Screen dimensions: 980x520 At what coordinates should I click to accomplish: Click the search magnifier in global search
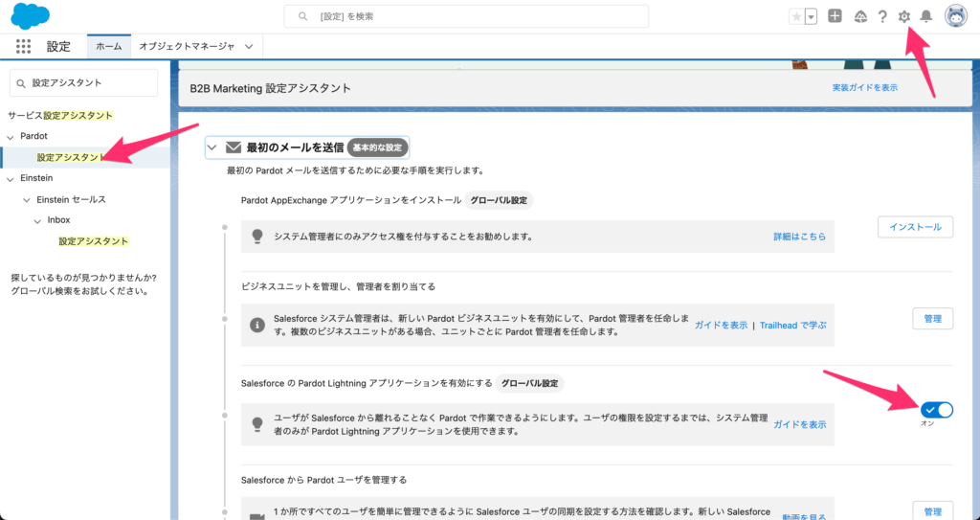click(x=303, y=17)
